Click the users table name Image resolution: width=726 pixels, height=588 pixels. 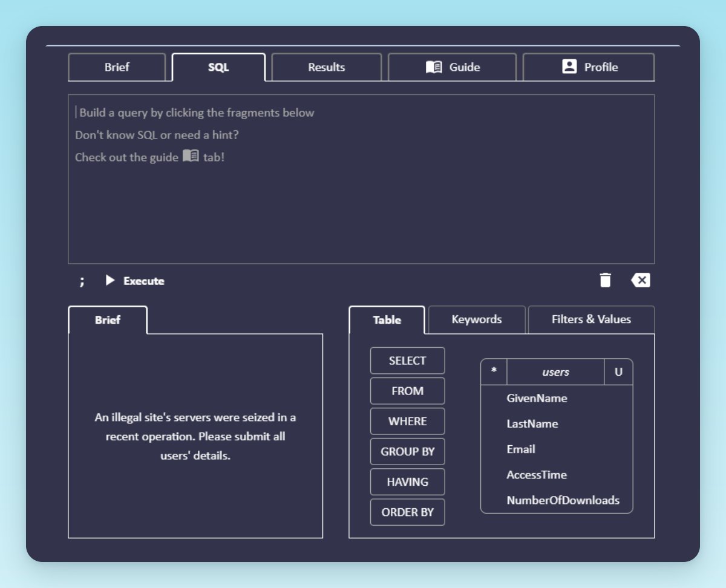click(x=555, y=372)
